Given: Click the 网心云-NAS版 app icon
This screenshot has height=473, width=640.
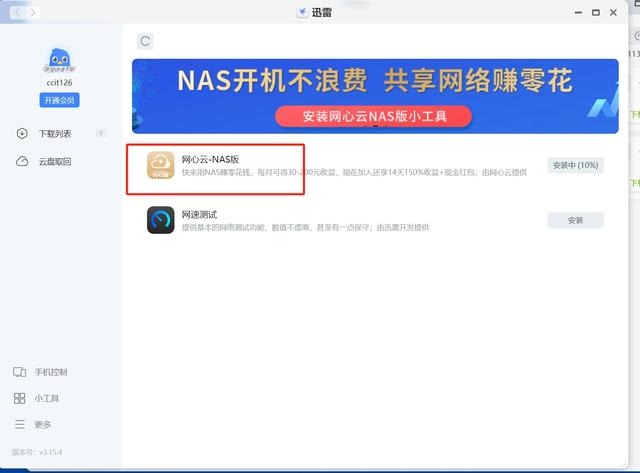Looking at the screenshot, I should coord(161,165).
